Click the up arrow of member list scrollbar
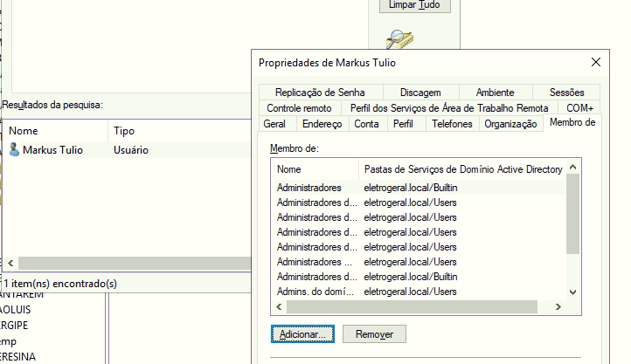Image resolution: width=631 pixels, height=364 pixels. point(573,167)
